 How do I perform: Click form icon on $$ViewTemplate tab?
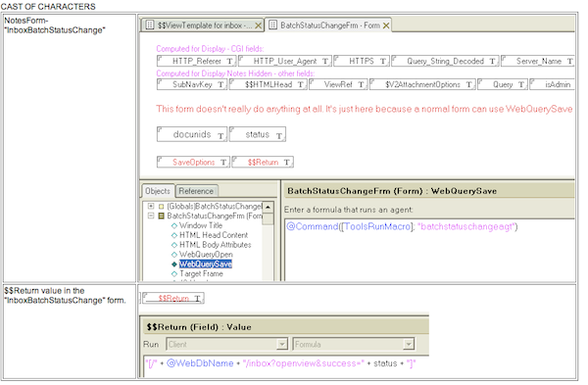(150, 25)
